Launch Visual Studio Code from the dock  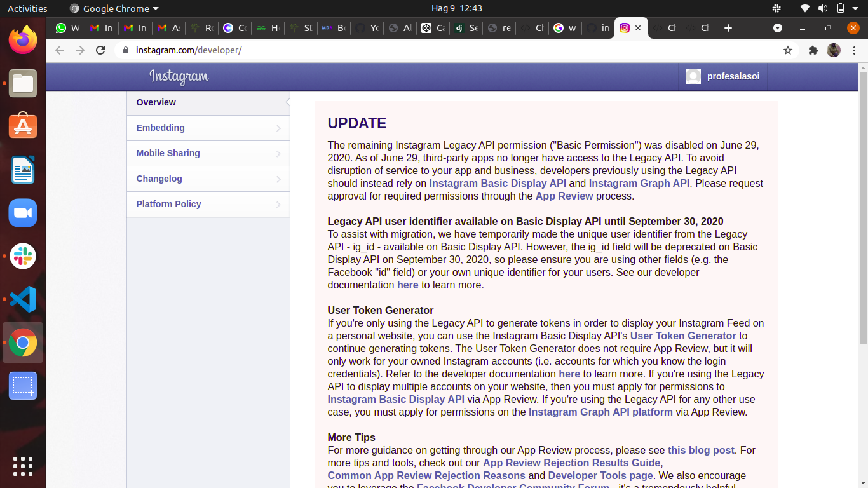[x=23, y=299]
